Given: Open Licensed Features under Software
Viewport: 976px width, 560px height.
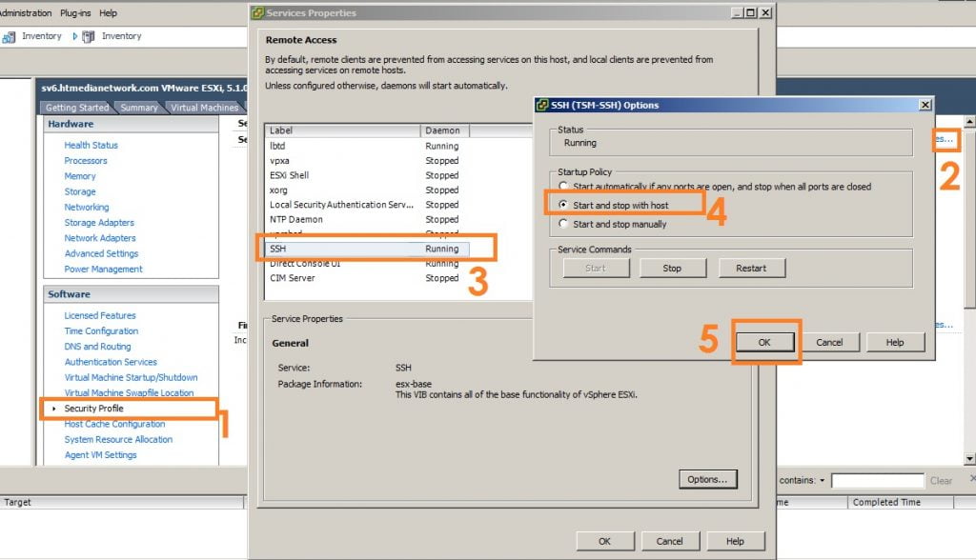Looking at the screenshot, I should pos(99,315).
